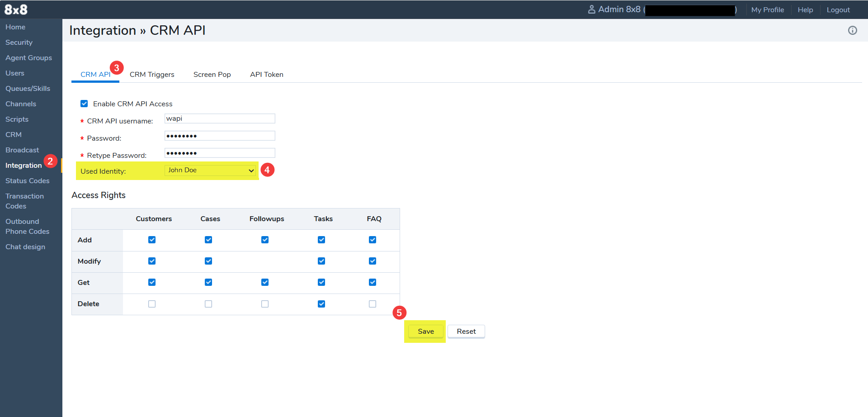Click the Followups column header
Viewport: 868px width, 417px height.
267,219
